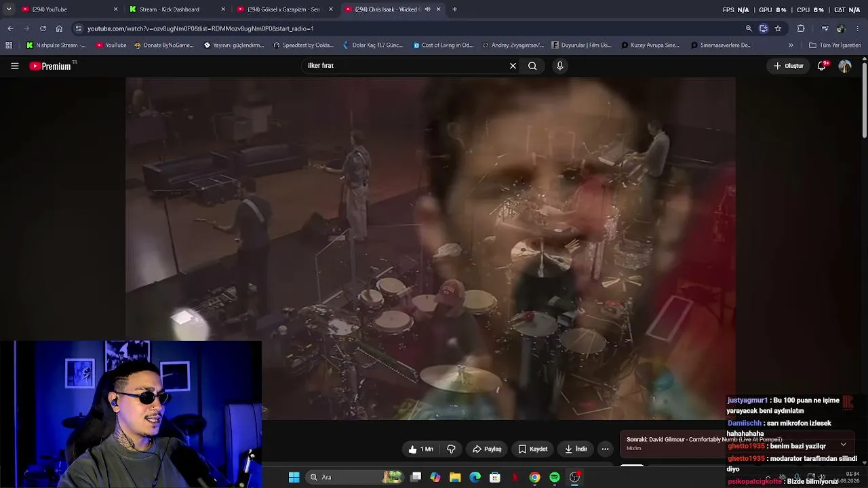Open Google Chrome from the taskbar
The width and height of the screenshot is (868, 488).
click(x=535, y=477)
